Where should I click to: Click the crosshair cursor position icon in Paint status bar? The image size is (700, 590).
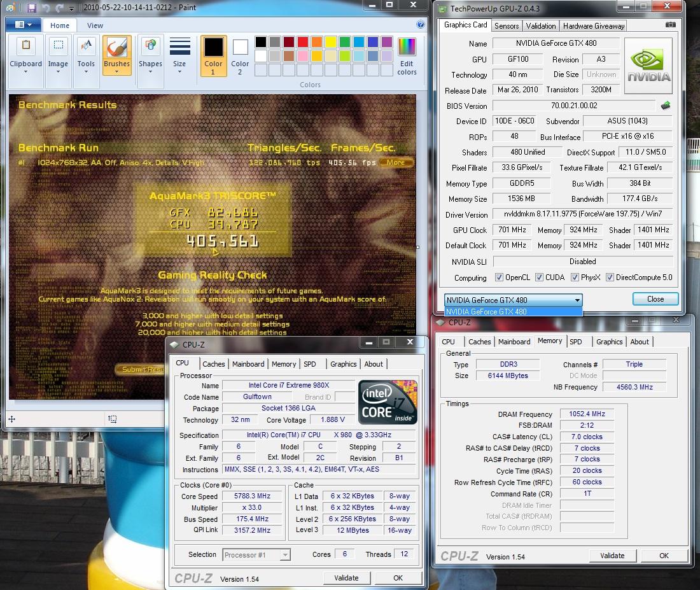pyautogui.click(x=12, y=419)
